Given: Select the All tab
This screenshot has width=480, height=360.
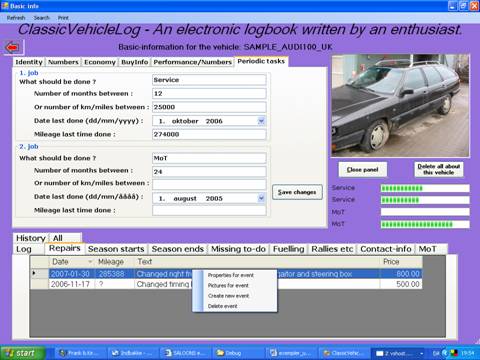Looking at the screenshot, I should (65, 238).
